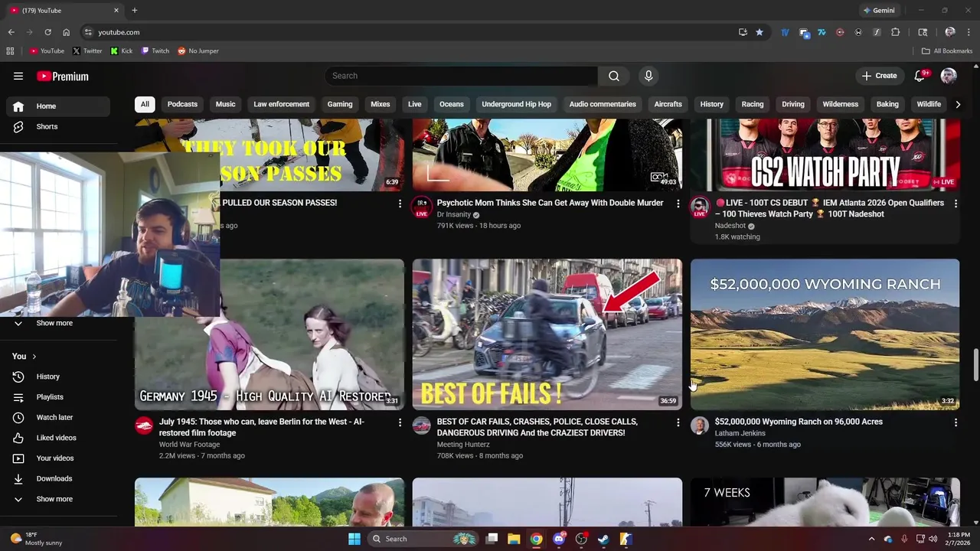
Task: Open options menu for 100T CS Debut stream
Action: [955, 204]
